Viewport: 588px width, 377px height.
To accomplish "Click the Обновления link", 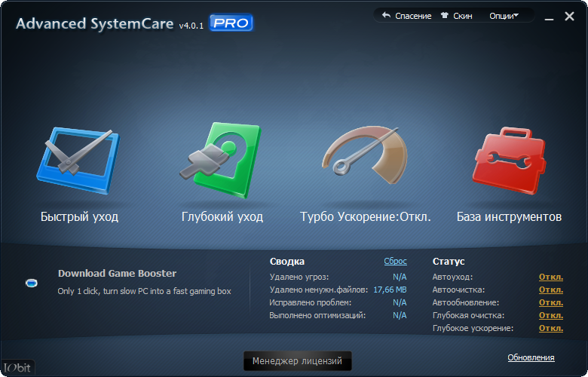I will click(x=531, y=357).
